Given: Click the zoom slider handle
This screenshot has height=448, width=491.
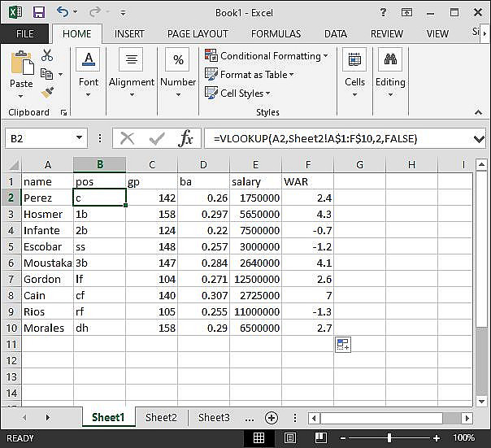Looking at the screenshot, I should (389, 438).
